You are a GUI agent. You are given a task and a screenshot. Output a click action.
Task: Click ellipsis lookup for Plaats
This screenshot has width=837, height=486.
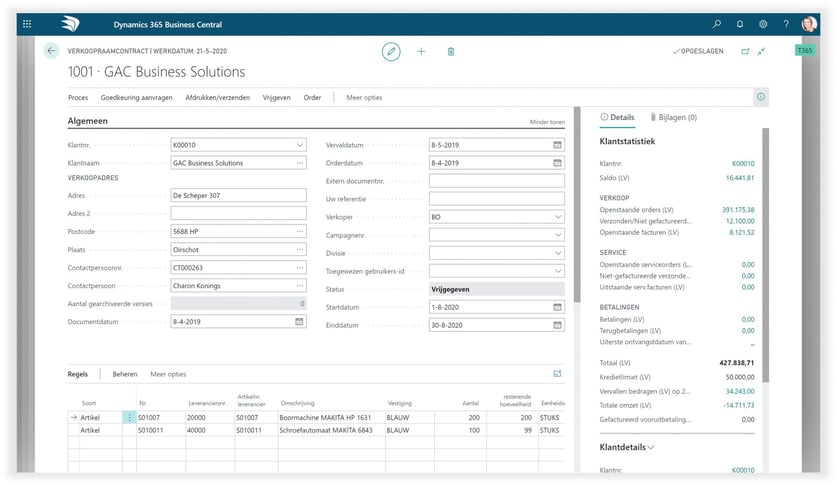(x=299, y=249)
